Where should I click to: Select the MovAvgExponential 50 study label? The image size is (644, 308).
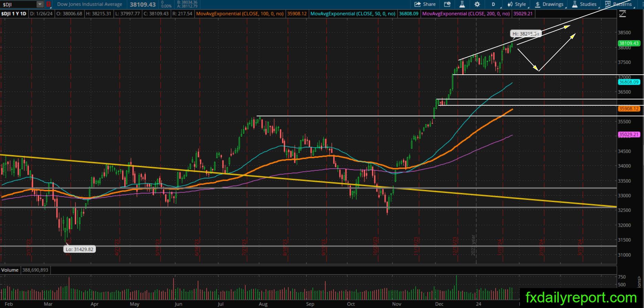pyautogui.click(x=353, y=14)
